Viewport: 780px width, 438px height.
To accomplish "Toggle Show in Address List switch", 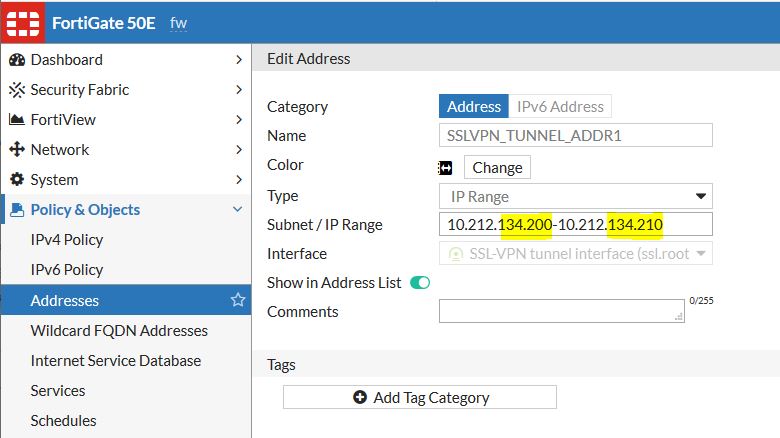I will point(420,283).
